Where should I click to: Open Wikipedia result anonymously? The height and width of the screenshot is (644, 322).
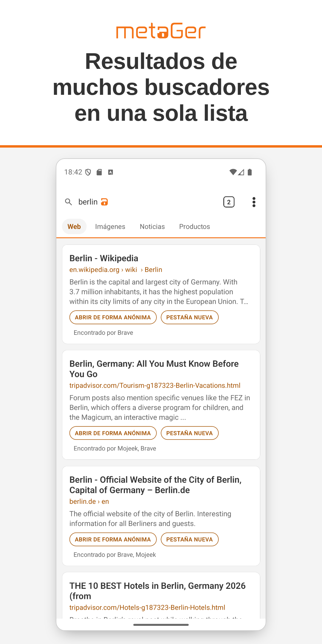click(x=113, y=318)
